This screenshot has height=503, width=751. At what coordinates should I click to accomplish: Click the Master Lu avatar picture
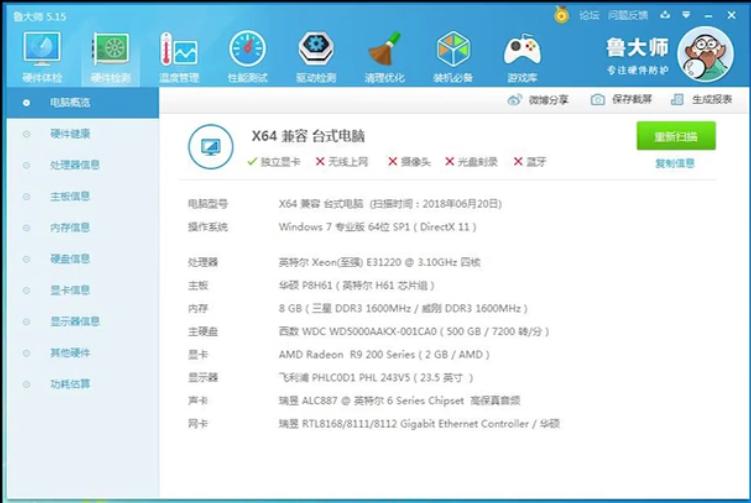point(705,54)
